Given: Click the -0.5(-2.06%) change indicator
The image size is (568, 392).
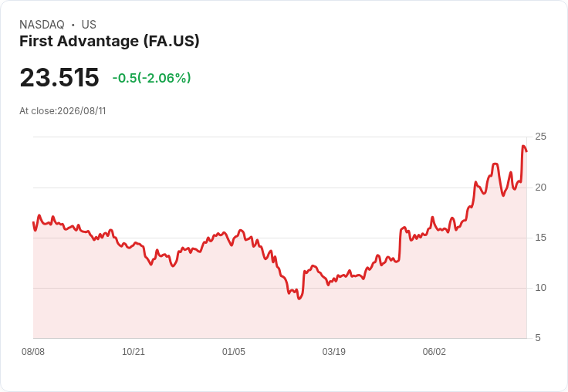Looking at the screenshot, I should point(151,78).
